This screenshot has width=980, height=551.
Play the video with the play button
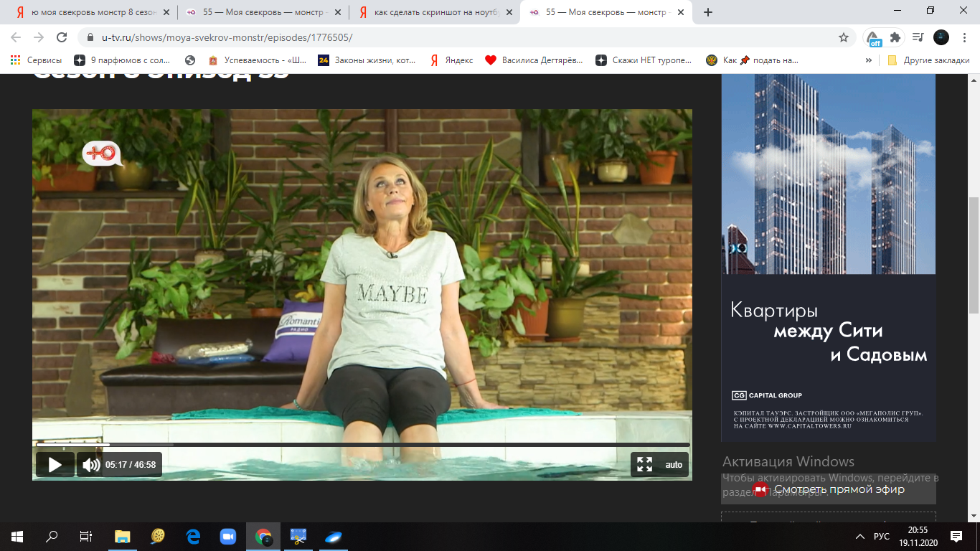click(55, 464)
